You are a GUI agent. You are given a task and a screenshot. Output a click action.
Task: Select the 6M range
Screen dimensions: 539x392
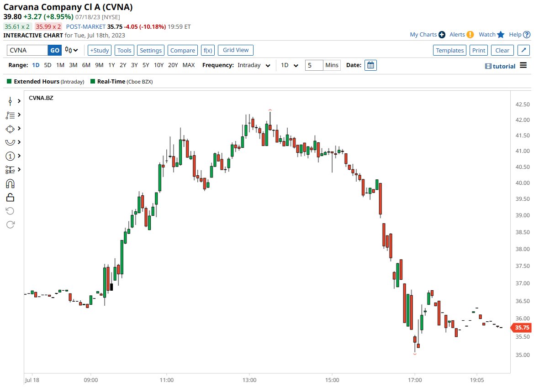click(x=86, y=65)
